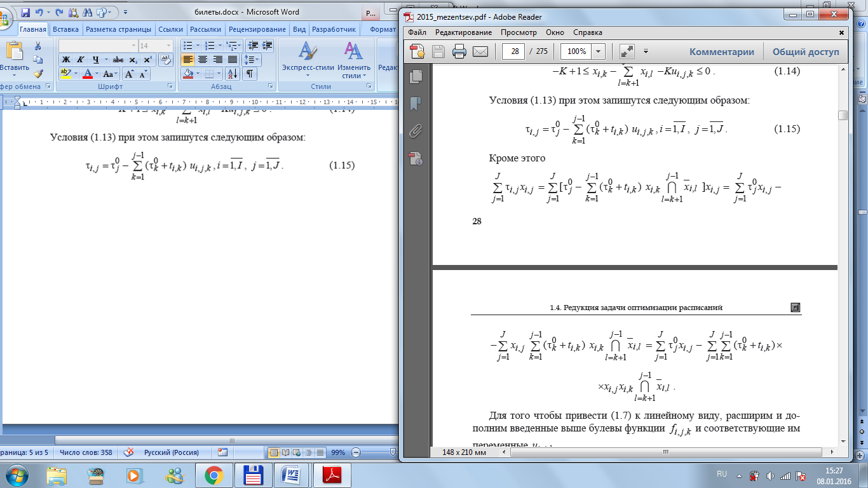Apply shading fill color bucket
This screenshot has width=868, height=488.
tap(187, 74)
